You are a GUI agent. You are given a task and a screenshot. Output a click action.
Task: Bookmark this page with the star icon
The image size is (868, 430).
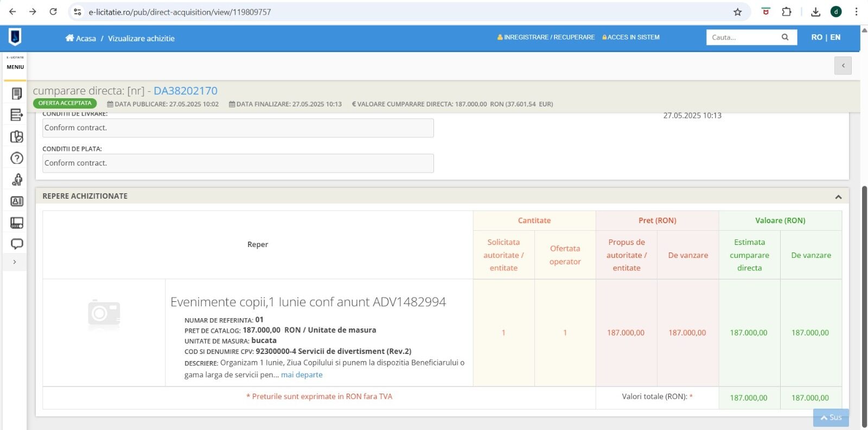tap(737, 12)
